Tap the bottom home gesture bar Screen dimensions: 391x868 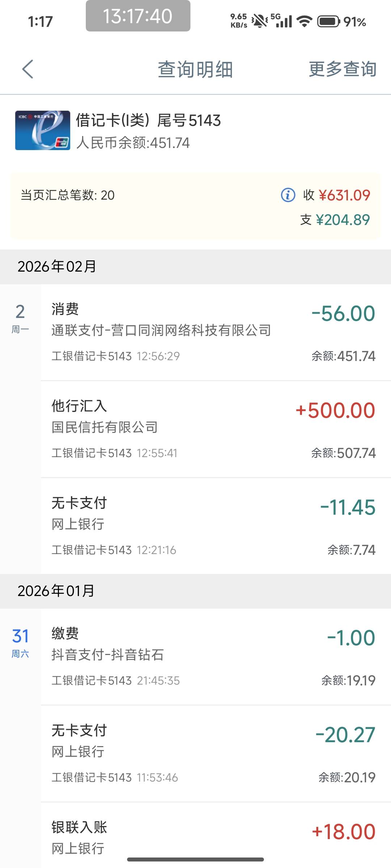tap(195, 859)
